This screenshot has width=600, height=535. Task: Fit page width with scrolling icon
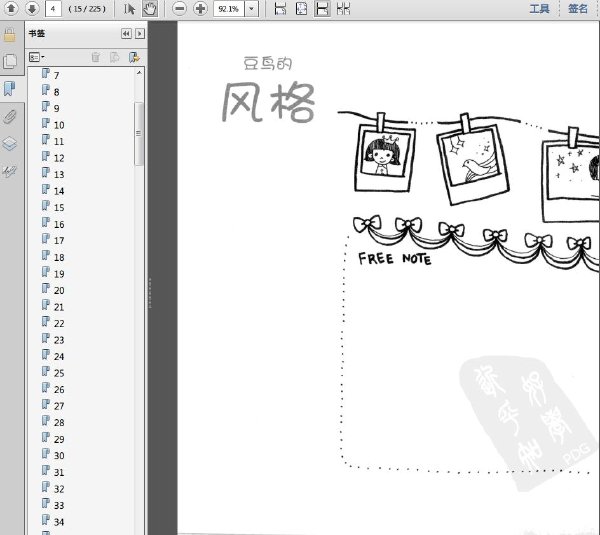tap(280, 9)
